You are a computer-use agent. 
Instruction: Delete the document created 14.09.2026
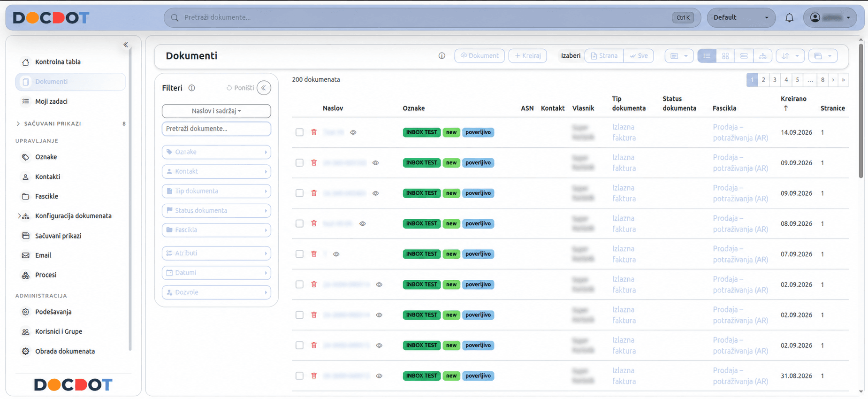(314, 132)
